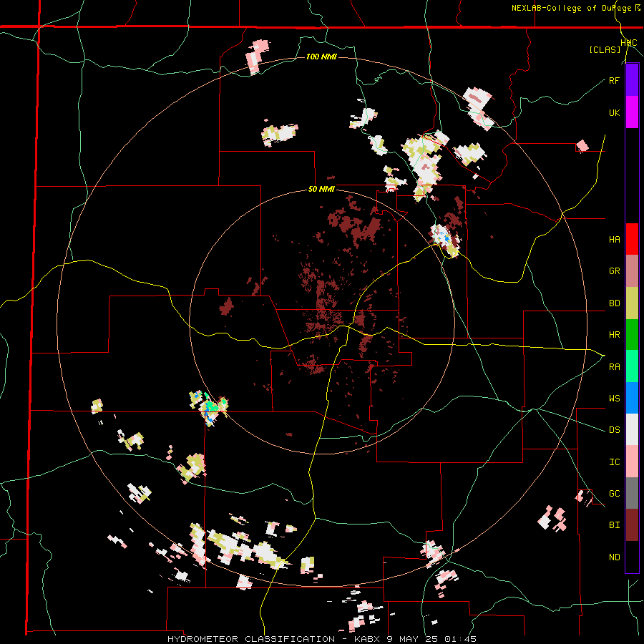644x644 pixels.
Task: Click the purple RF legend color swatch
Action: click(632, 80)
